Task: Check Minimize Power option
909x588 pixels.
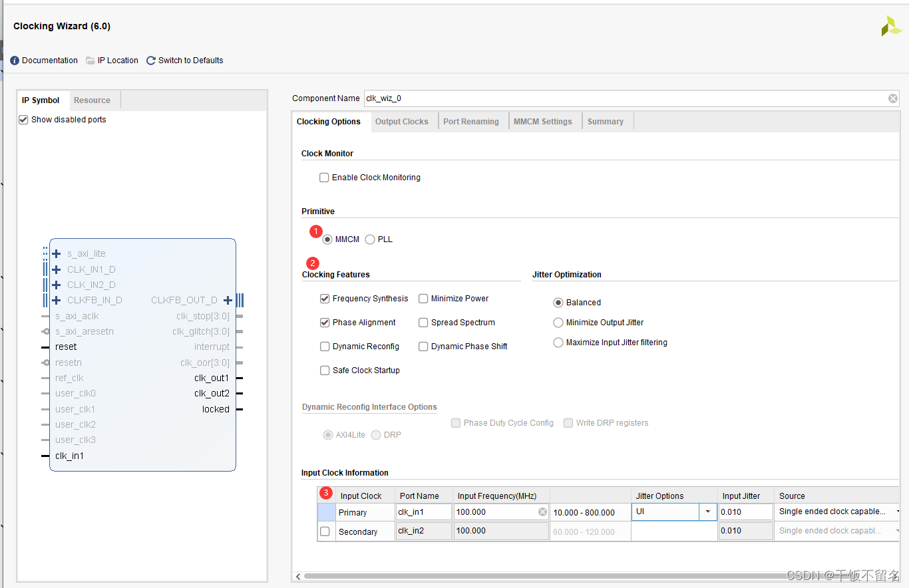Action: click(x=423, y=299)
